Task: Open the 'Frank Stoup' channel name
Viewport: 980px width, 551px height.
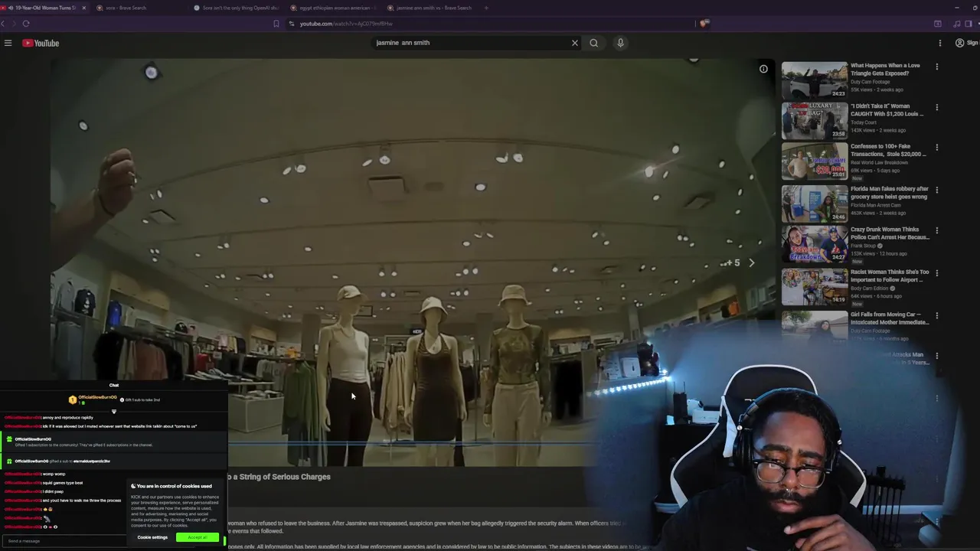Action: (x=864, y=246)
